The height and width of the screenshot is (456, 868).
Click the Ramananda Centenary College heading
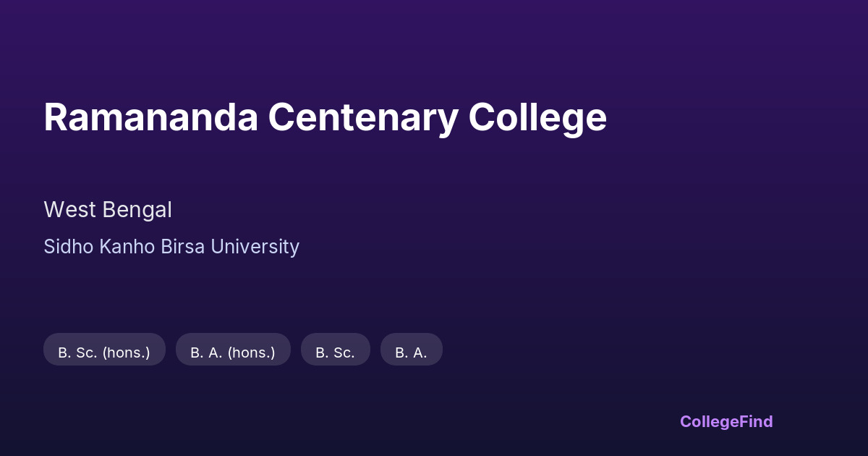325,117
